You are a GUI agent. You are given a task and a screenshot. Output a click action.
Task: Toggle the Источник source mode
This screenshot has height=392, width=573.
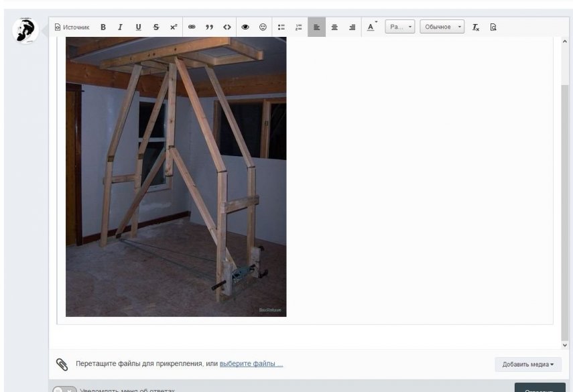pyautogui.click(x=72, y=27)
